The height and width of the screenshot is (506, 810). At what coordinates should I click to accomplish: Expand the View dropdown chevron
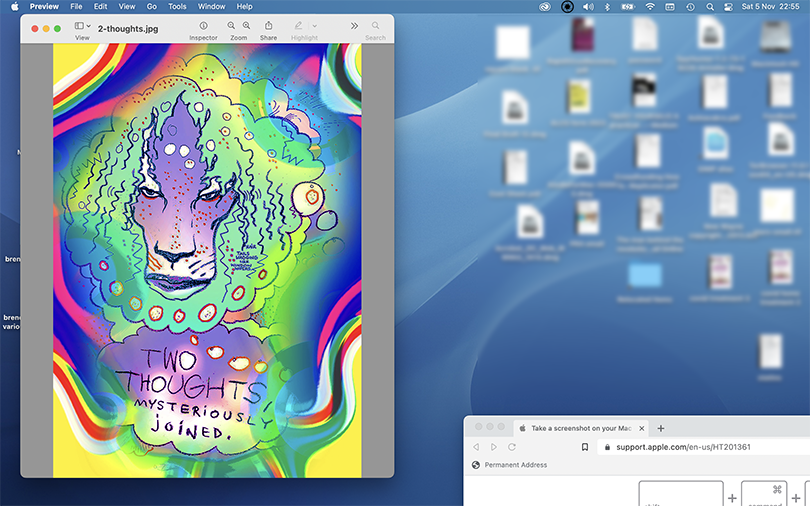88,26
